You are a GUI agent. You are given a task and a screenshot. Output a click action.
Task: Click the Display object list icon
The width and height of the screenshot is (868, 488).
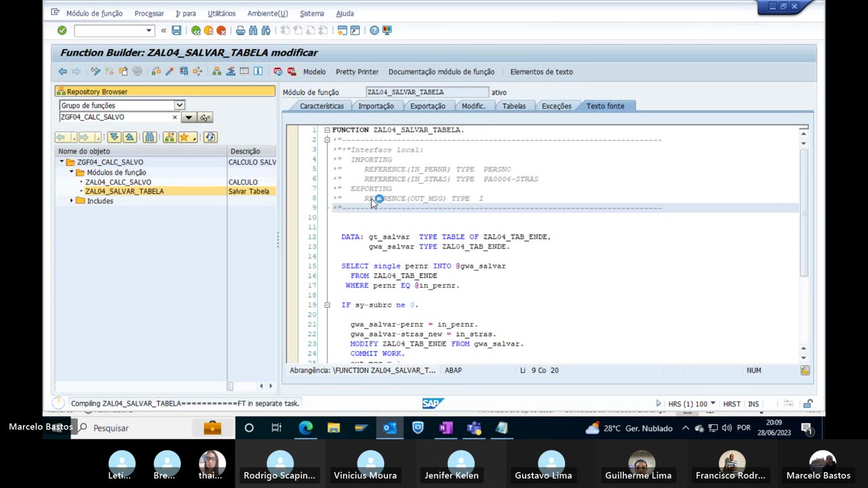(x=217, y=71)
